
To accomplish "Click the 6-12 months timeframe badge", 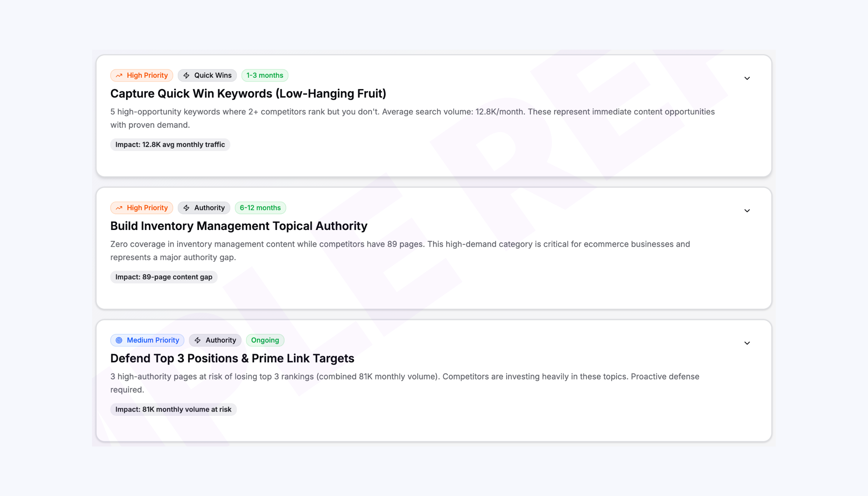I will click(x=260, y=208).
